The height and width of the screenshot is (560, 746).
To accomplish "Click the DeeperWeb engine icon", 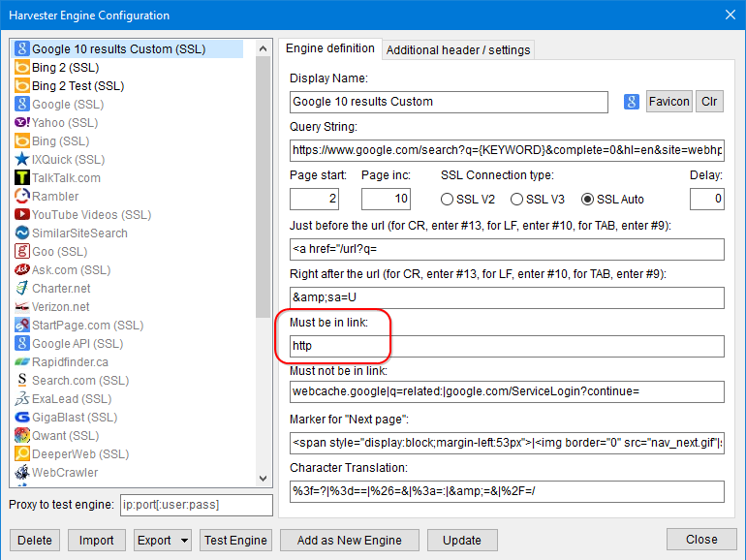I will (x=22, y=453).
